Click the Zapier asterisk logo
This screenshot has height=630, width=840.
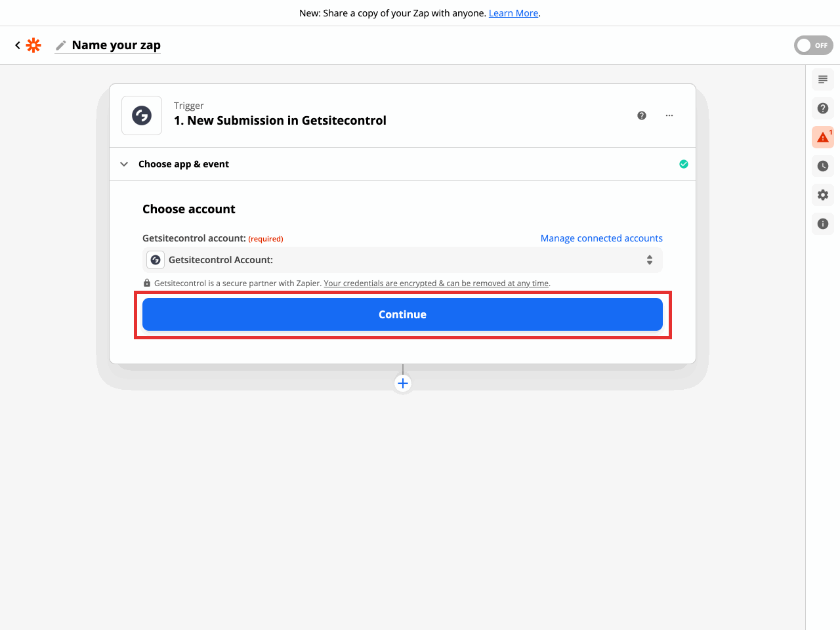[33, 45]
